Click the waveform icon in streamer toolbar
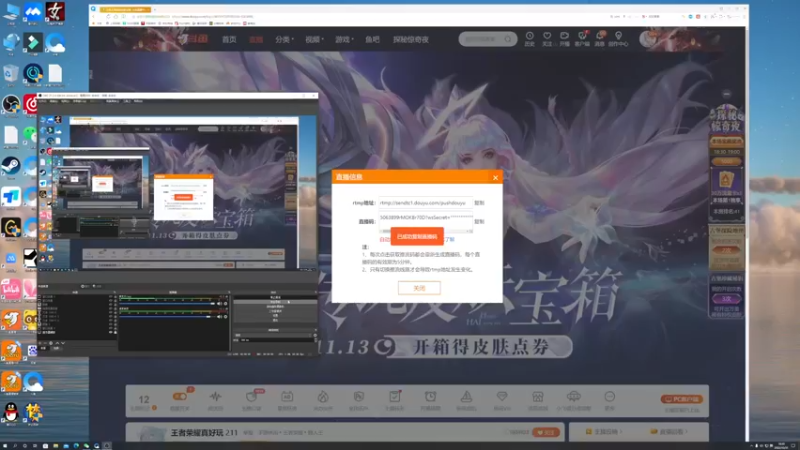Image resolution: width=800 pixels, height=450 pixels. click(x=215, y=397)
